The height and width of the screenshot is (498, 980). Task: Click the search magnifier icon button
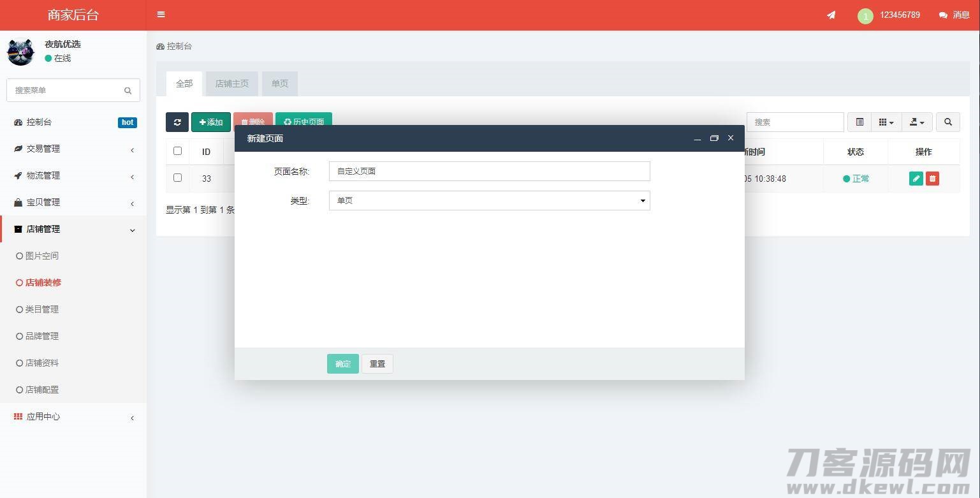tap(947, 122)
